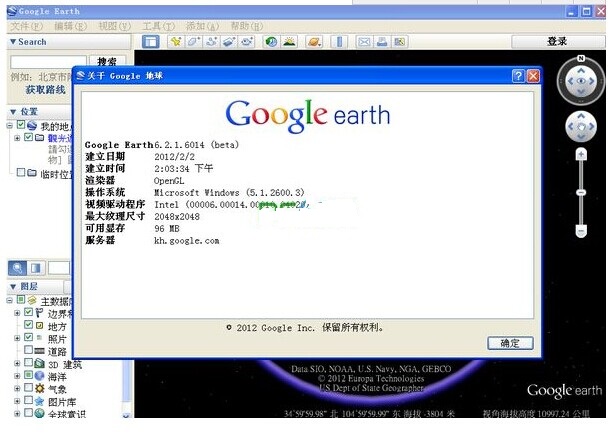The width and height of the screenshot is (615, 435).
Task: Click the 确定 button in About dialog
Action: click(510, 343)
